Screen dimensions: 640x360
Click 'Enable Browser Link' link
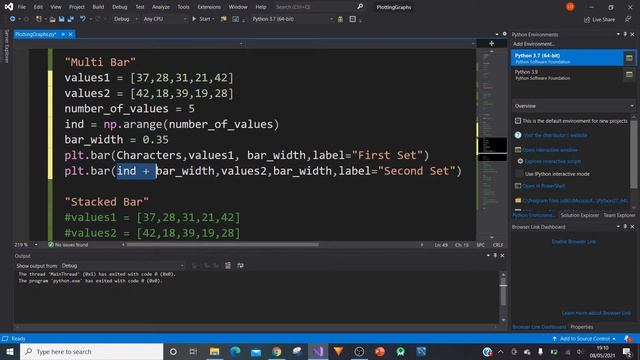pos(573,242)
